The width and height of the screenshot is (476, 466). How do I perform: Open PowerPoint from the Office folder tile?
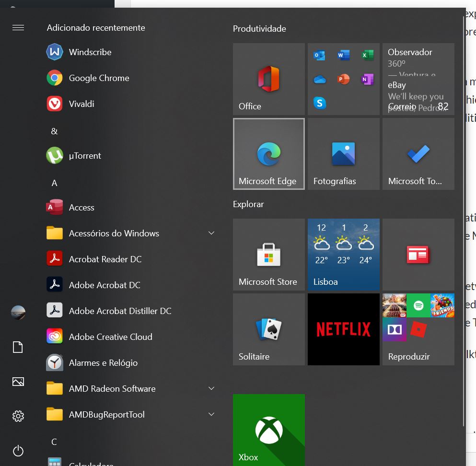(x=343, y=79)
